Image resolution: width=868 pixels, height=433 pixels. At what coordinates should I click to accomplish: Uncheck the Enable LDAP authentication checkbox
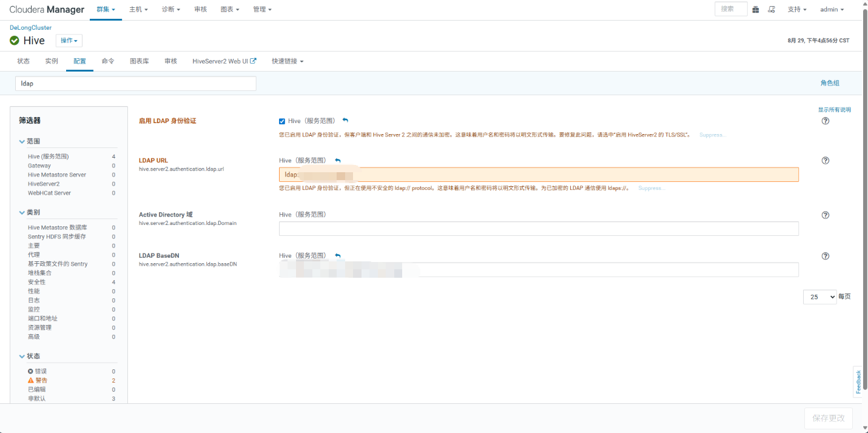pyautogui.click(x=282, y=121)
